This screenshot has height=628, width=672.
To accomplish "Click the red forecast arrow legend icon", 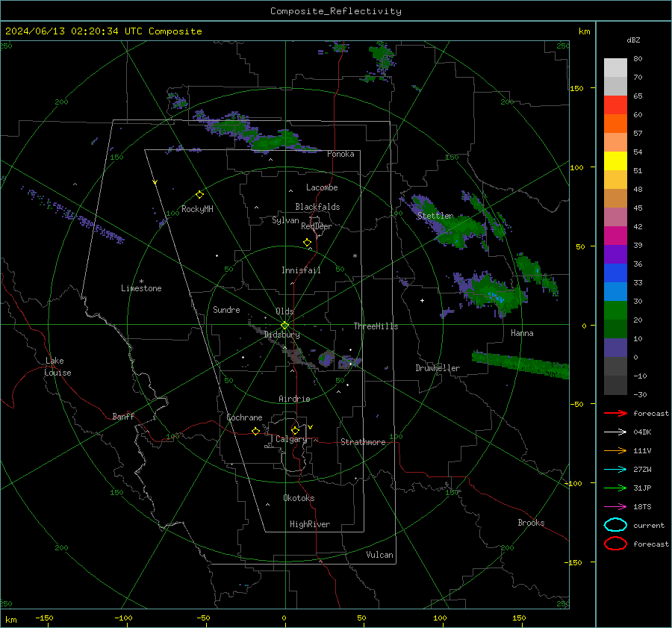I will click(x=615, y=413).
